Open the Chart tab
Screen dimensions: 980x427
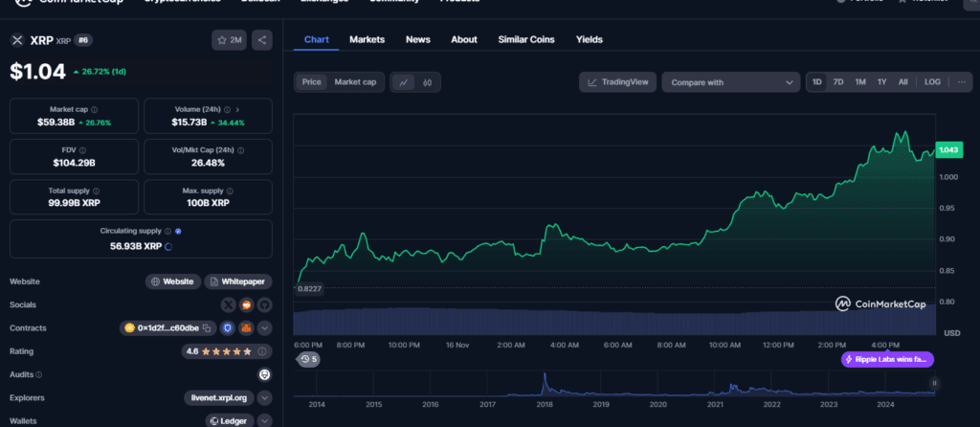(x=316, y=39)
